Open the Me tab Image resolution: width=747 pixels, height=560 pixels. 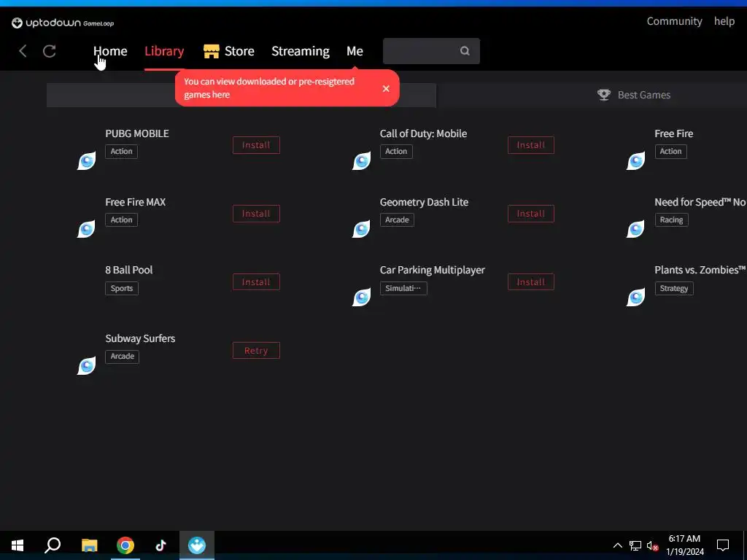(355, 51)
